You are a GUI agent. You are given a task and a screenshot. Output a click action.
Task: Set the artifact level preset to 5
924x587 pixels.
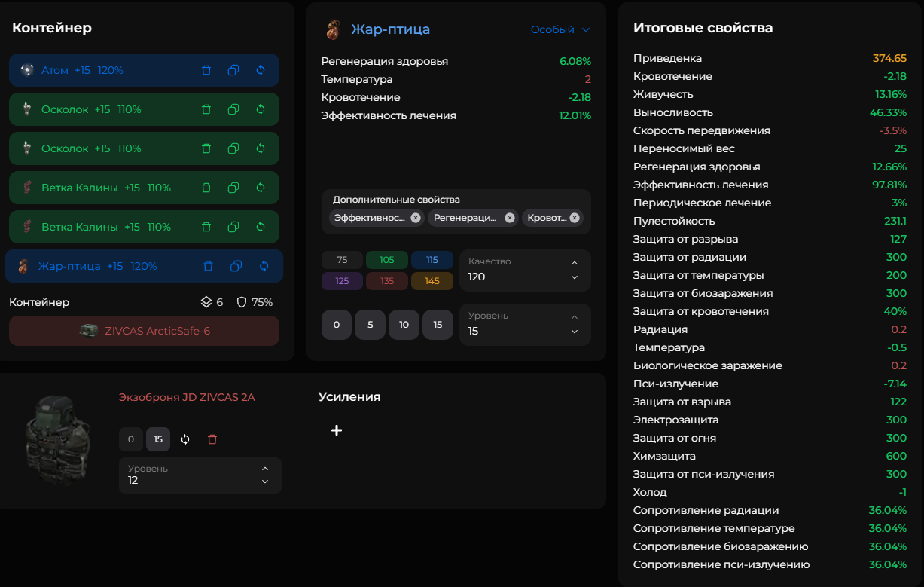(x=370, y=325)
